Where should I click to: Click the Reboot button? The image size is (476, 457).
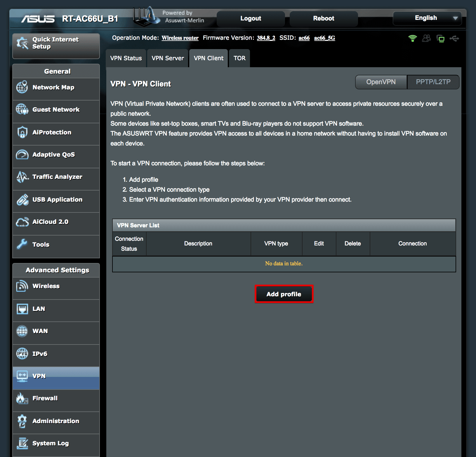323,18
